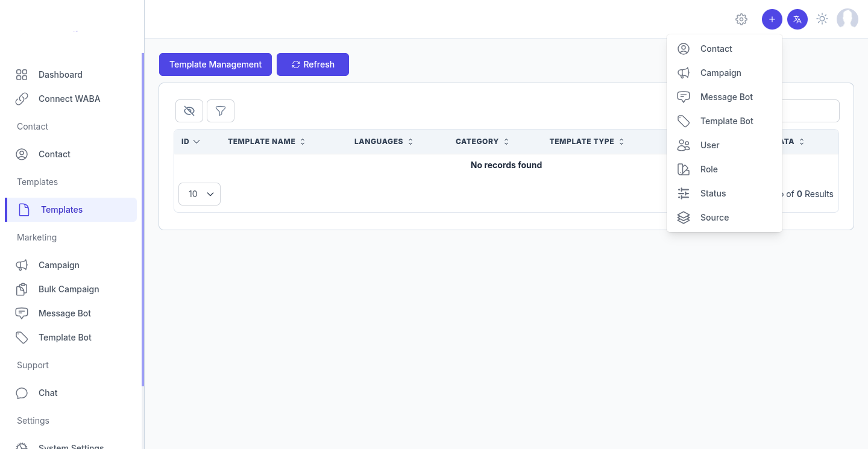Toggle light/dark theme sun icon
Image resolution: width=868 pixels, height=449 pixels.
(822, 19)
